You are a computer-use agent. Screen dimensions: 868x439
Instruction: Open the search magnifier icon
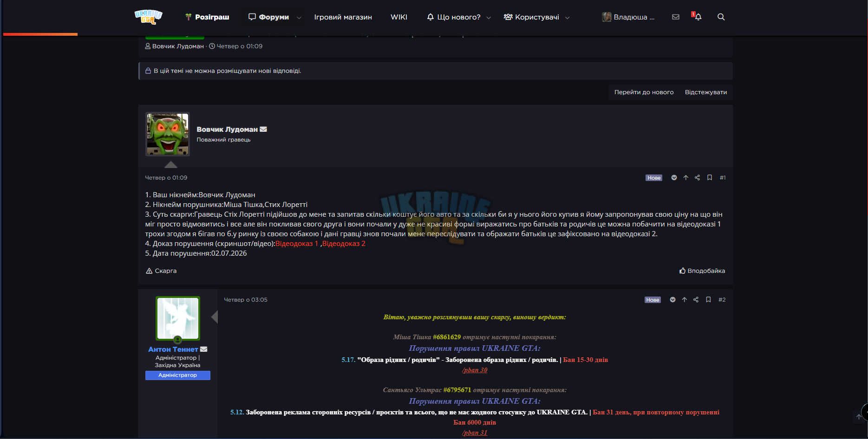721,17
